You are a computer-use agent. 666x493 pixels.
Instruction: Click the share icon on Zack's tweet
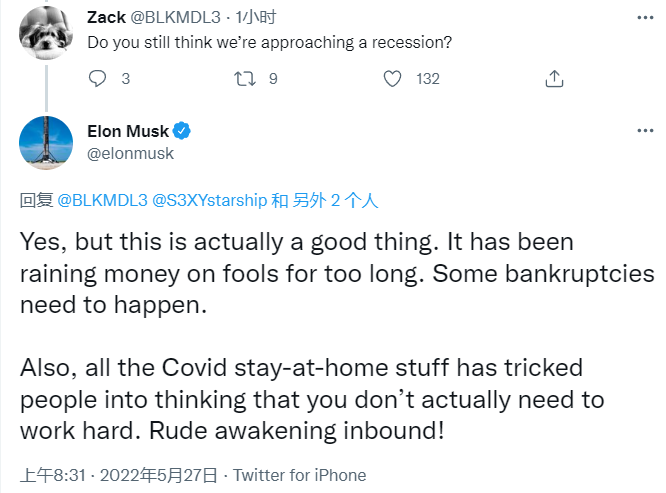pyautogui.click(x=553, y=78)
